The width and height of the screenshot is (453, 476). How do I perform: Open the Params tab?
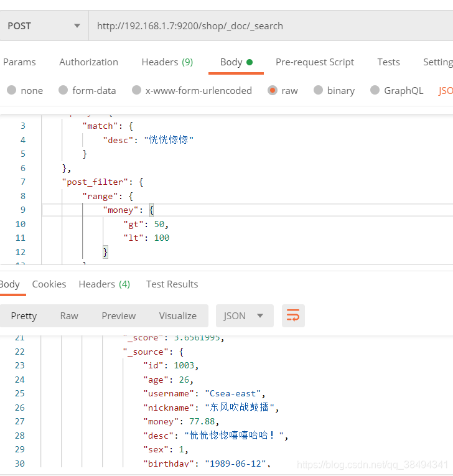coord(19,62)
